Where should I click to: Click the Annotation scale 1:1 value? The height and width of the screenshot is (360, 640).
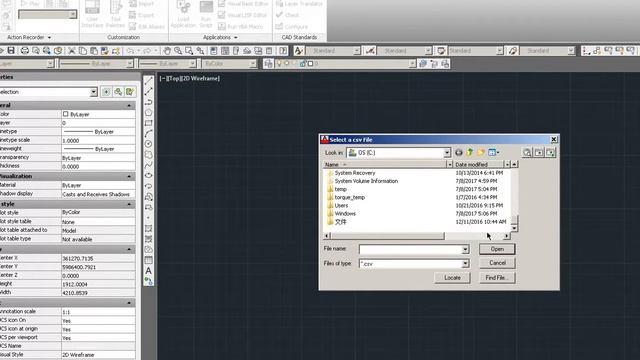point(98,312)
